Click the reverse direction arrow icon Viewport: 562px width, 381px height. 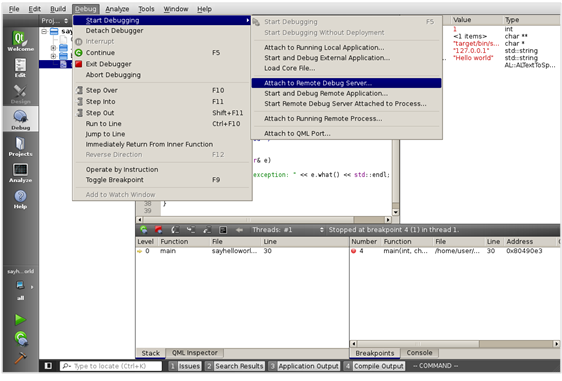coord(239,230)
